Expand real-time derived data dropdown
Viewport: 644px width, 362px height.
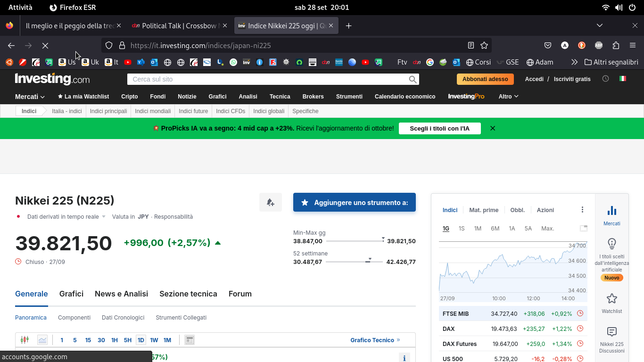pos(104,217)
